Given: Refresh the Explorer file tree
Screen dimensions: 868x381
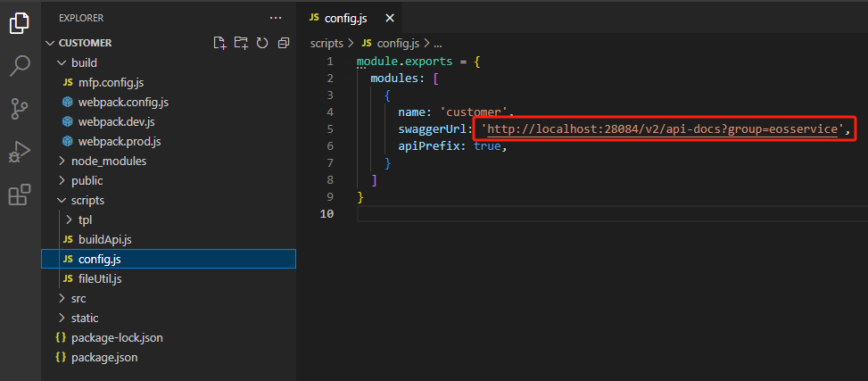Looking at the screenshot, I should [x=262, y=43].
